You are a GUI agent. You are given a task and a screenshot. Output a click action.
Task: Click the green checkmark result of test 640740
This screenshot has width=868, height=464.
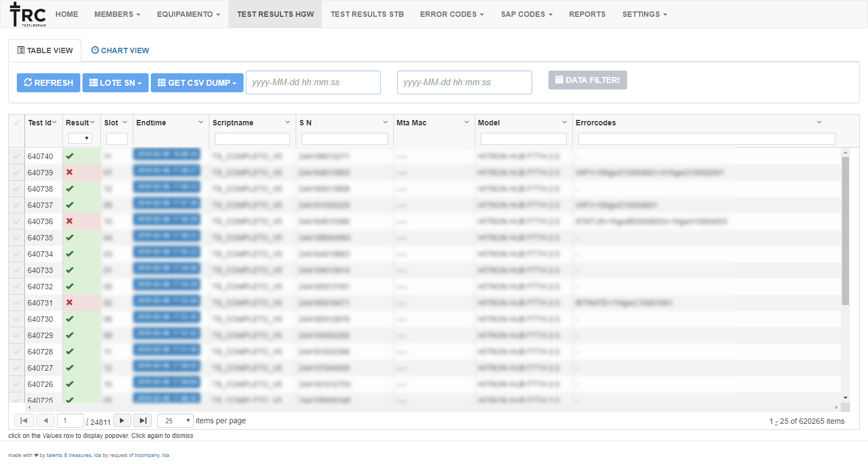coord(69,156)
